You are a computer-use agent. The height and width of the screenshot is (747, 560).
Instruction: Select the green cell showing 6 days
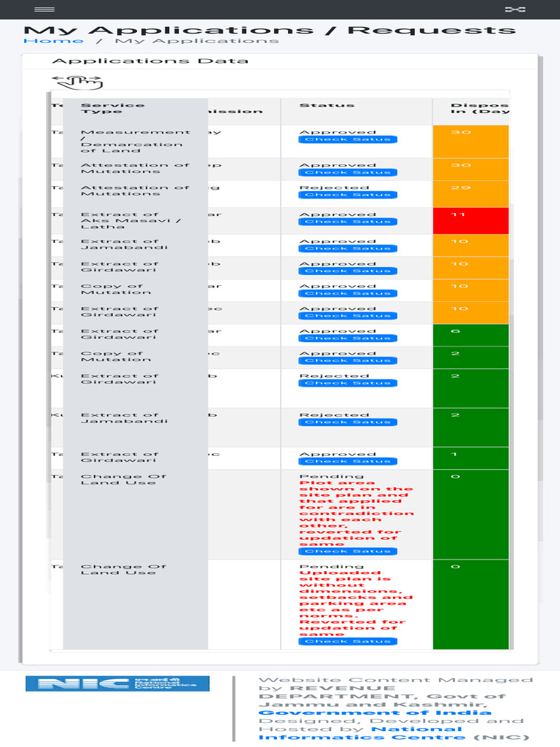471,335
